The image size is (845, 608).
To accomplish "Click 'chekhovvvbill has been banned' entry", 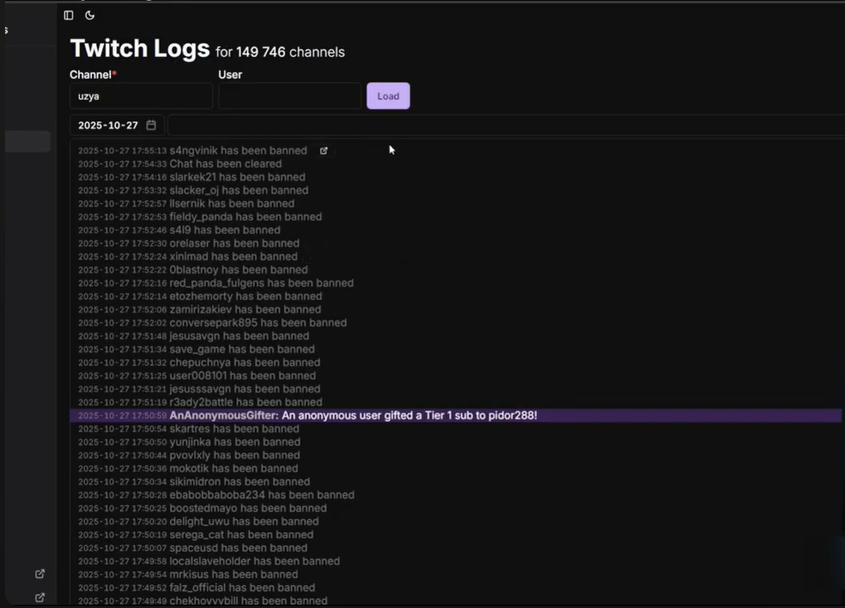I will click(248, 600).
